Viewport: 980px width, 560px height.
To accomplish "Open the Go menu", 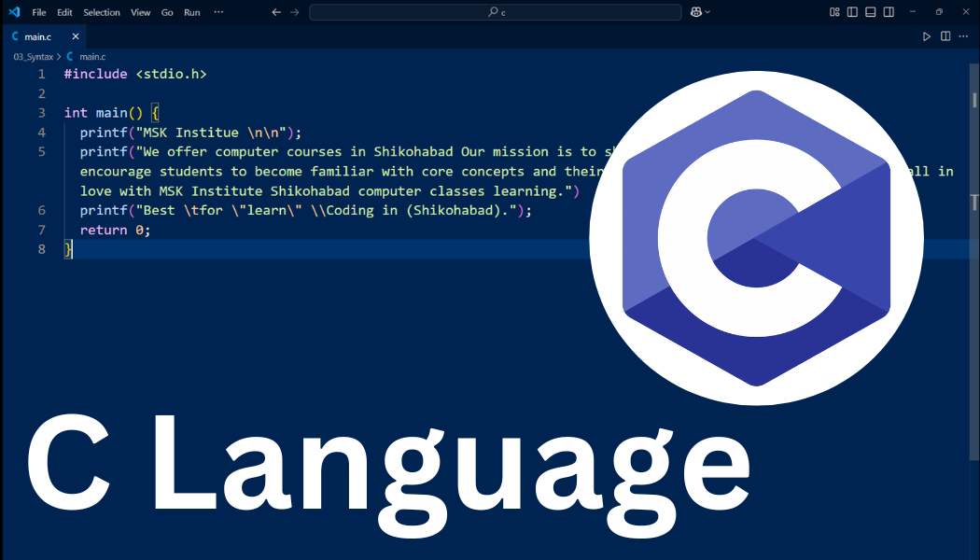I will 167,12.
